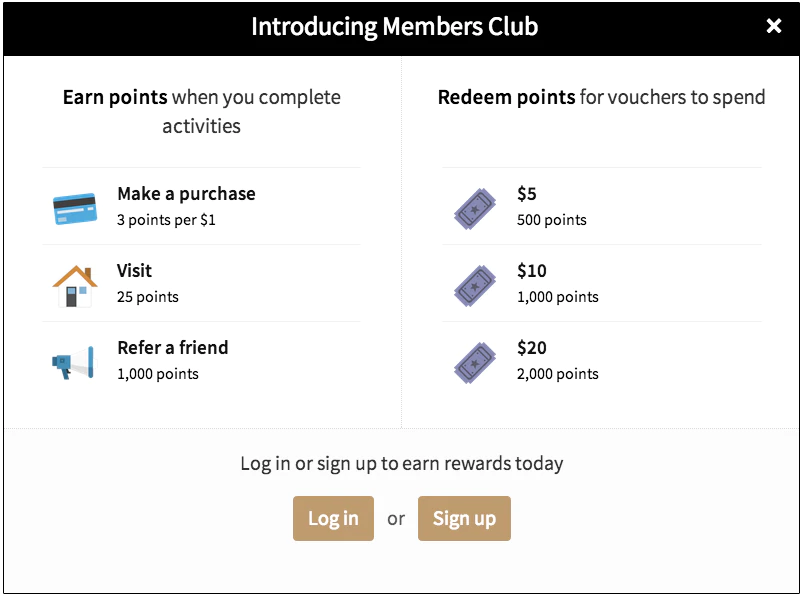Click the $5 voucher ticket icon
803x596 pixels.
click(473, 206)
